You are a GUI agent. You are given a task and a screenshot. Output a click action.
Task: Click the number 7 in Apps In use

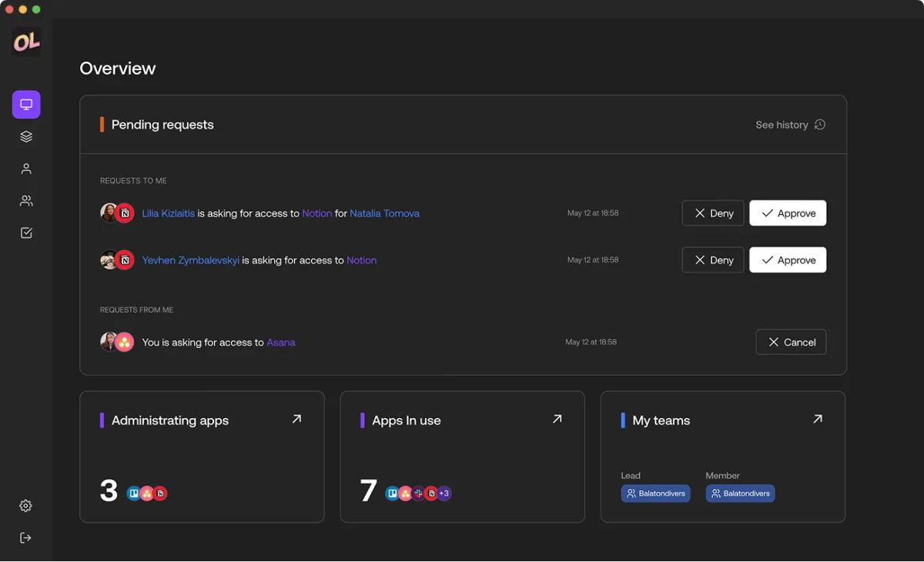pyautogui.click(x=369, y=491)
